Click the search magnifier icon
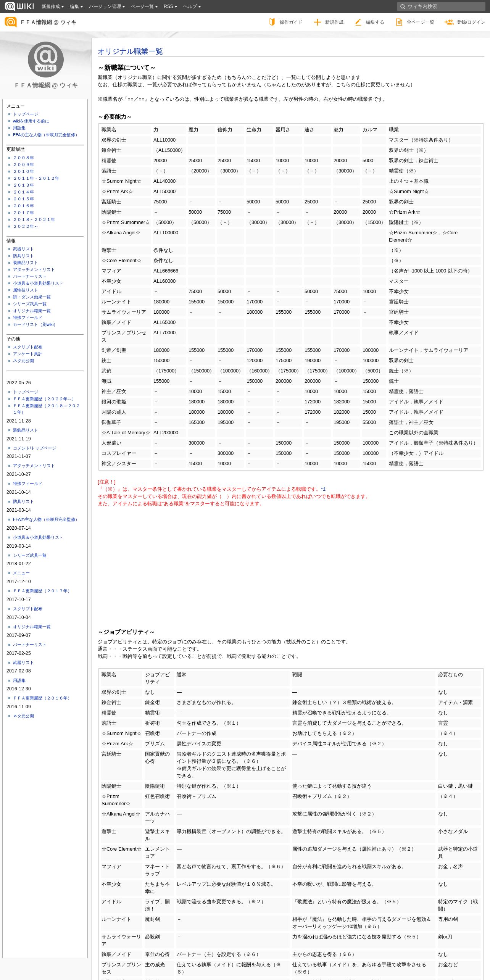The width and height of the screenshot is (490, 980). pos(403,6)
